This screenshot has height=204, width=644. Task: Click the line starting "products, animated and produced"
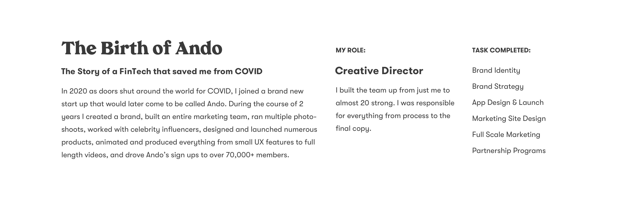pyautogui.click(x=188, y=142)
